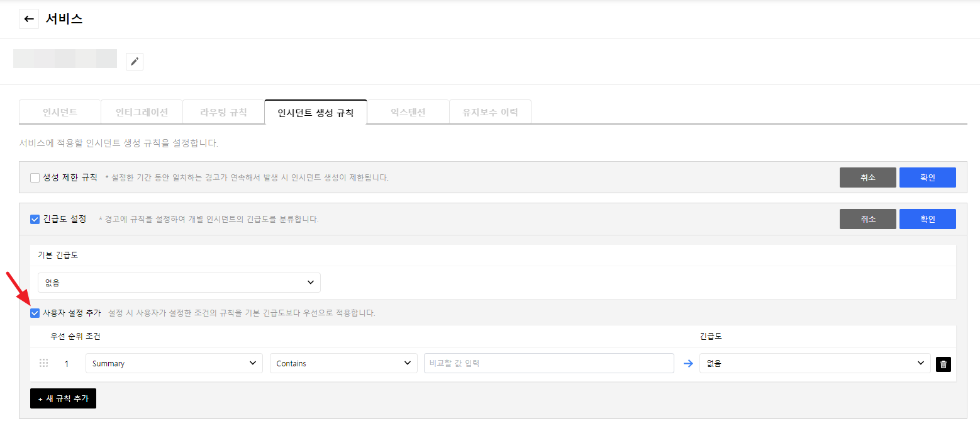Viewport: 980px width, 445px height.
Task: Toggle the 사용자 설정 추가 checkbox
Action: 35,313
